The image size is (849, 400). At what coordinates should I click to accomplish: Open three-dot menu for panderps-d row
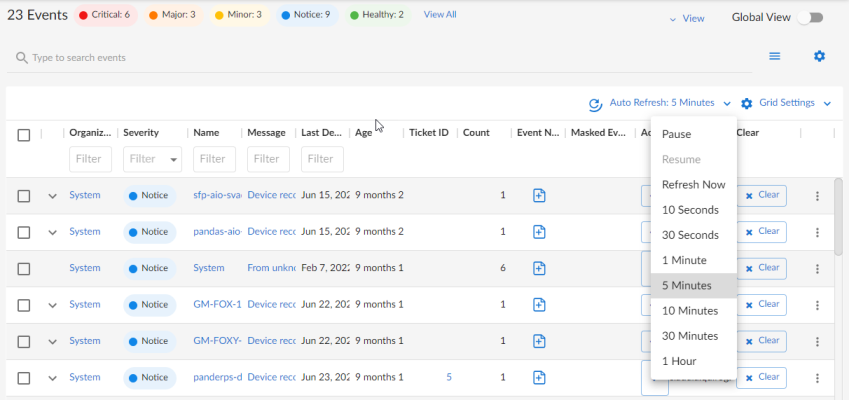point(817,377)
